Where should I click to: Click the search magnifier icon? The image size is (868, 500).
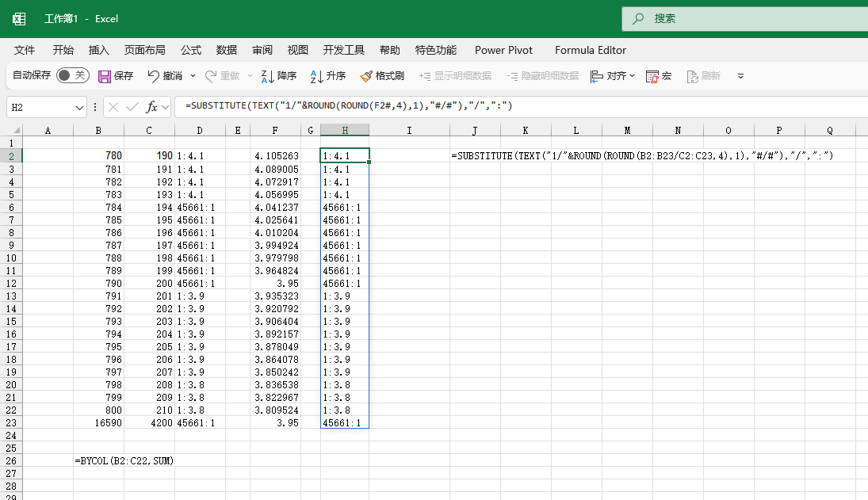(638, 18)
